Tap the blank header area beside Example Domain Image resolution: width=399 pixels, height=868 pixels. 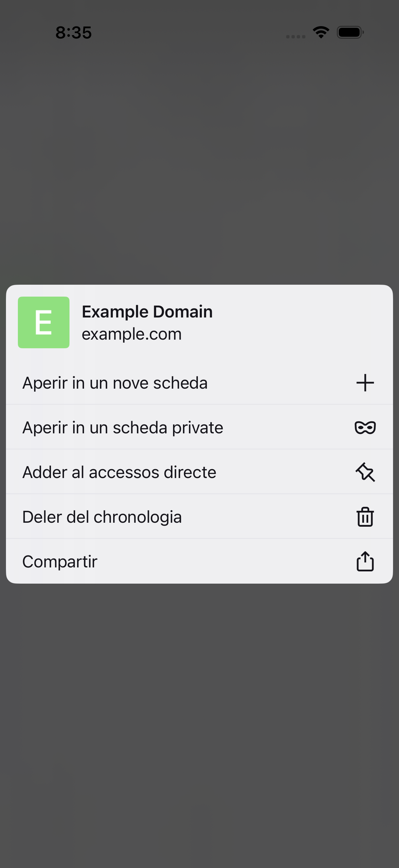click(x=303, y=322)
